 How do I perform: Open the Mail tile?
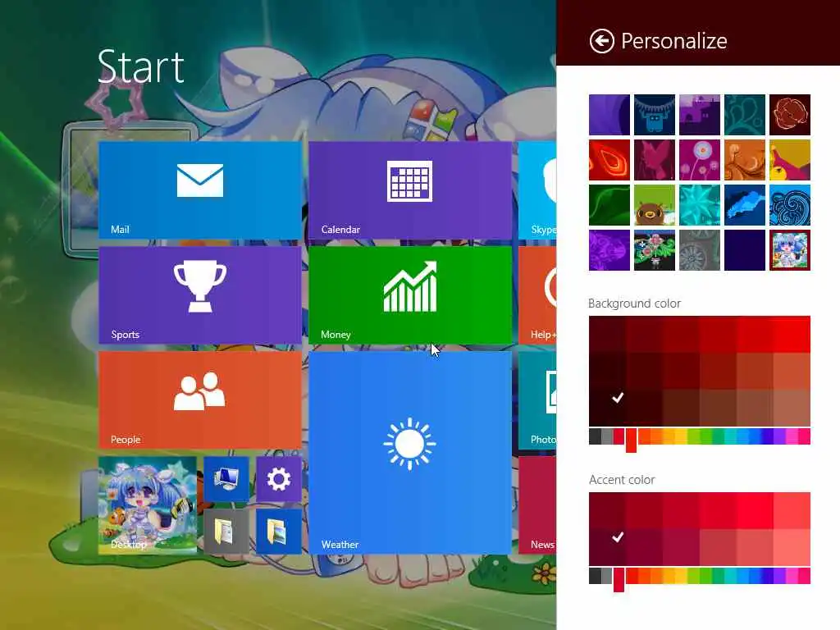pyautogui.click(x=200, y=190)
